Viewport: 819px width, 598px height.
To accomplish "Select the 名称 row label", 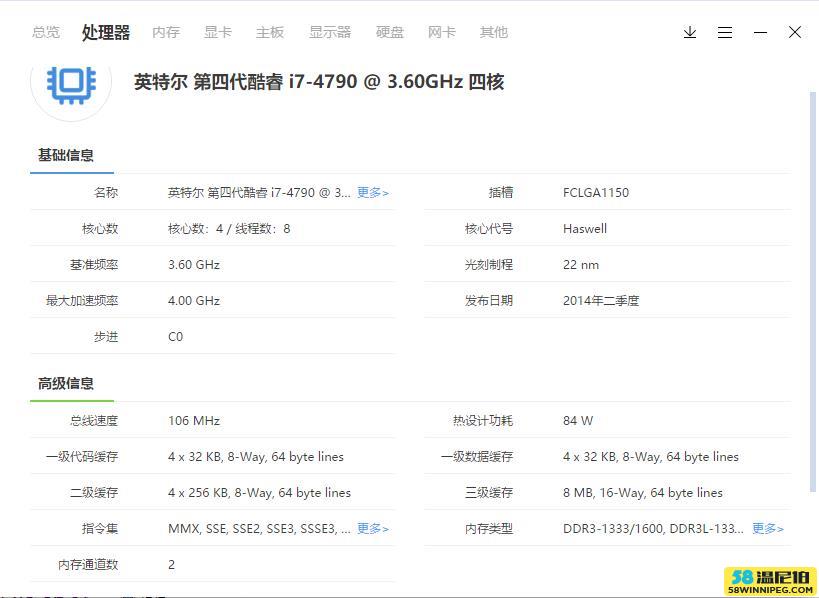I will (x=106, y=193).
